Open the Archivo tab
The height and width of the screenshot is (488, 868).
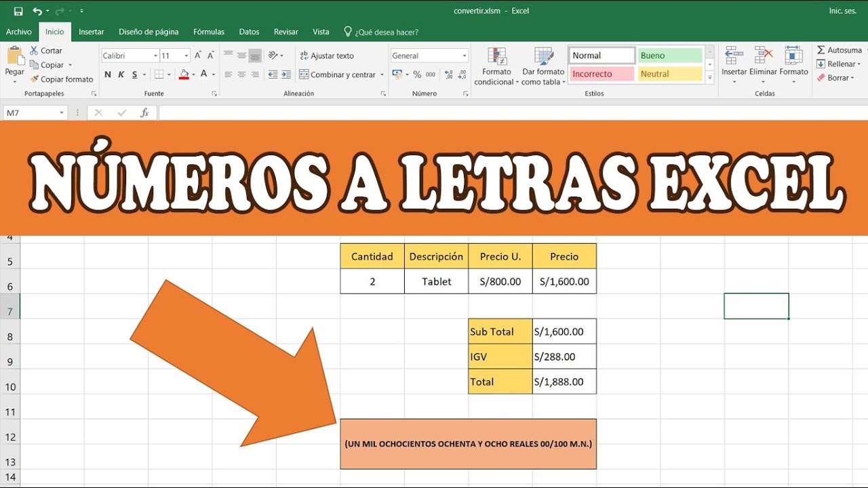pos(19,32)
